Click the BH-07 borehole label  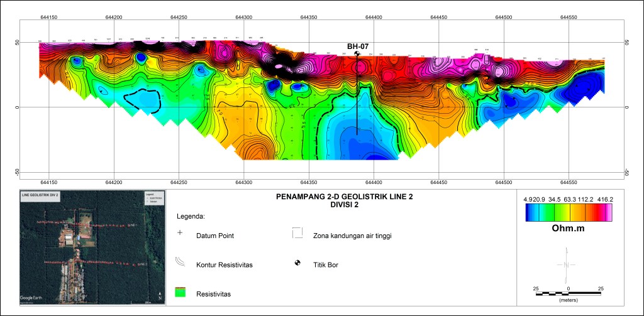tap(357, 46)
